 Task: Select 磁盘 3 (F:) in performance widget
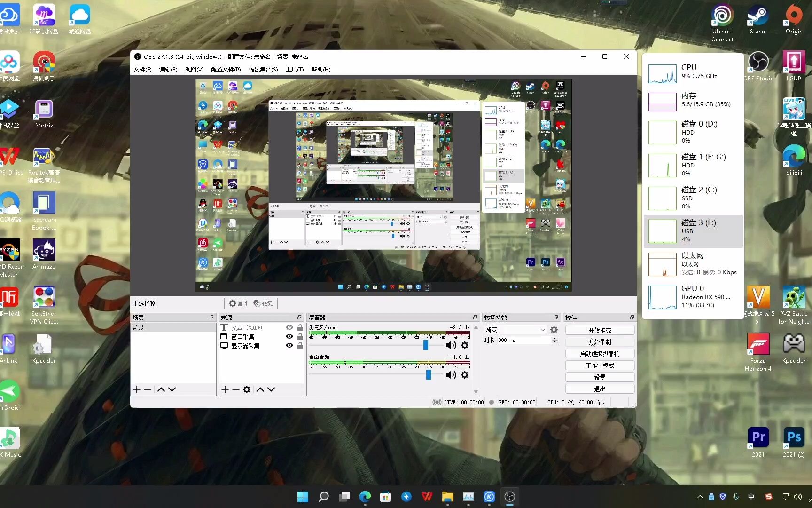[x=693, y=231]
